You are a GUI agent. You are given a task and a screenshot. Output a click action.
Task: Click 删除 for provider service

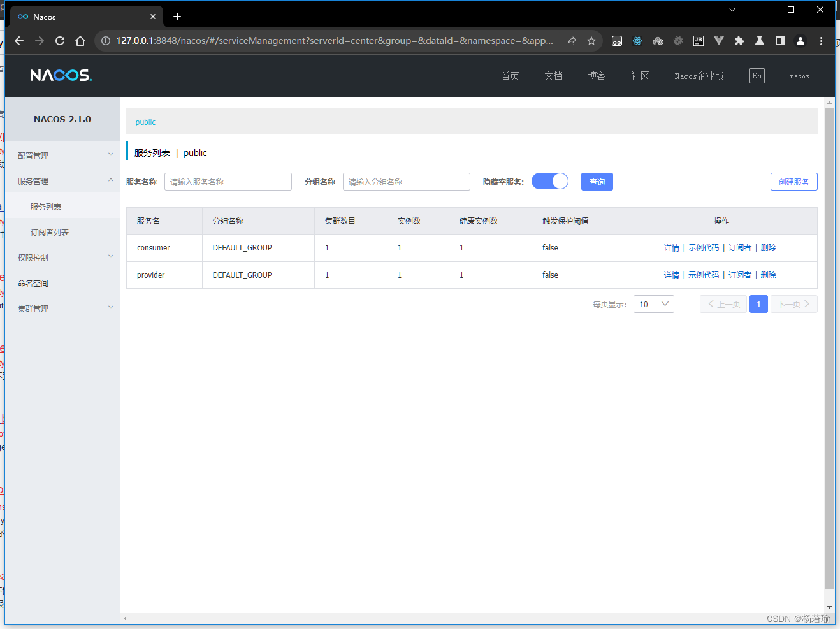click(769, 275)
